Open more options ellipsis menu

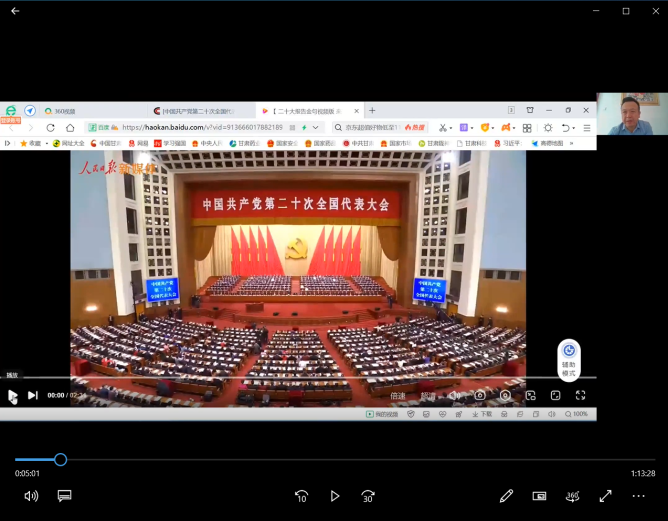click(x=638, y=496)
